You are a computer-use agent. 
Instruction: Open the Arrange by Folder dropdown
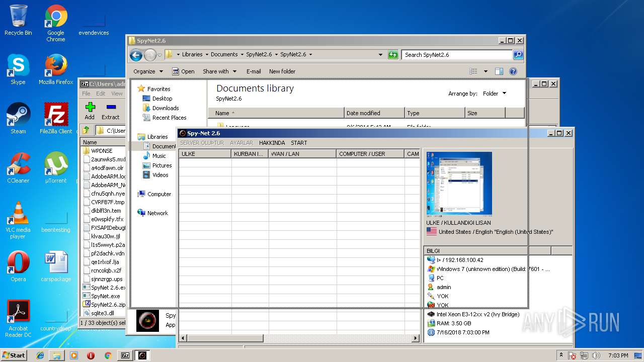[x=495, y=94]
